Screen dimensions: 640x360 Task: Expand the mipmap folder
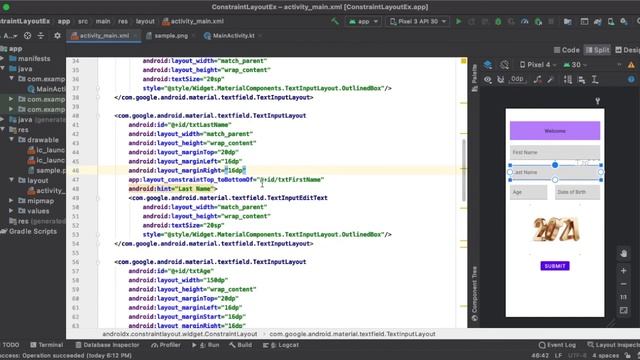coord(11,200)
